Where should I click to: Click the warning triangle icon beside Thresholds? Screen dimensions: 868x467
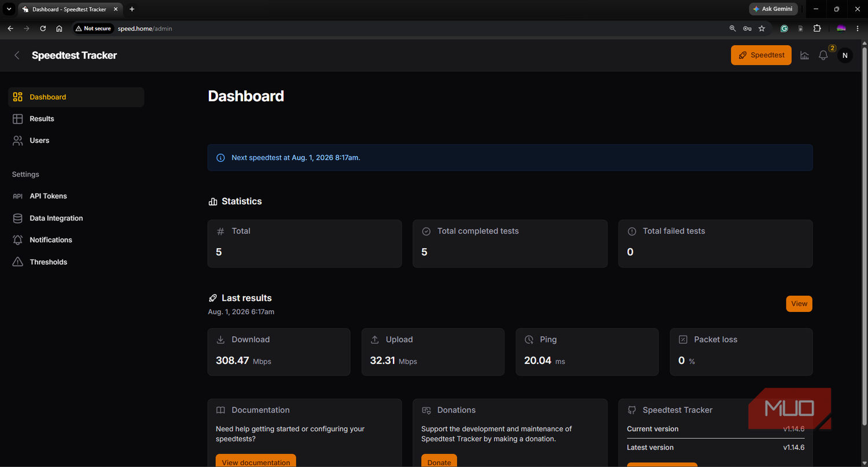[18, 262]
